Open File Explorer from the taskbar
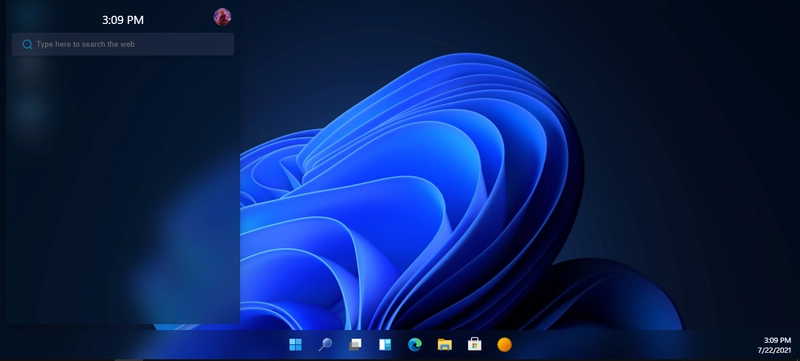 point(444,345)
